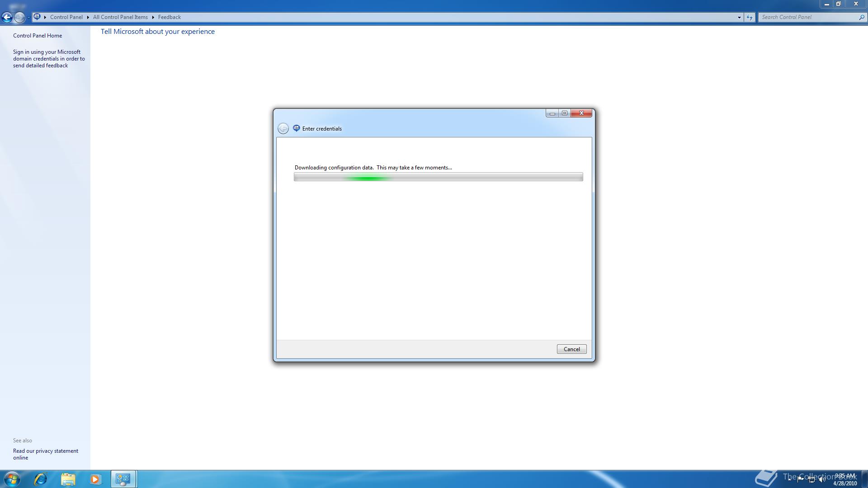Image resolution: width=868 pixels, height=488 pixels.
Task: Show hidden system tray icons
Action: point(789,479)
